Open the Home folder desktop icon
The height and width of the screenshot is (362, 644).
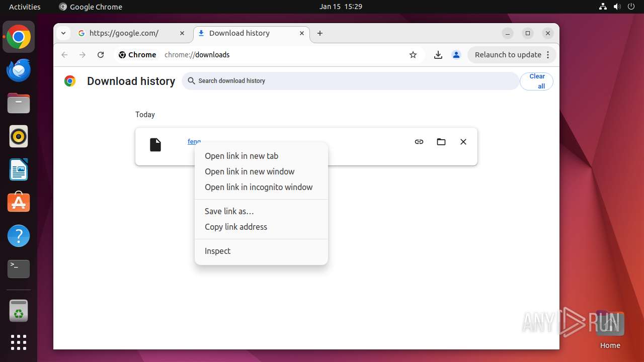click(x=610, y=330)
